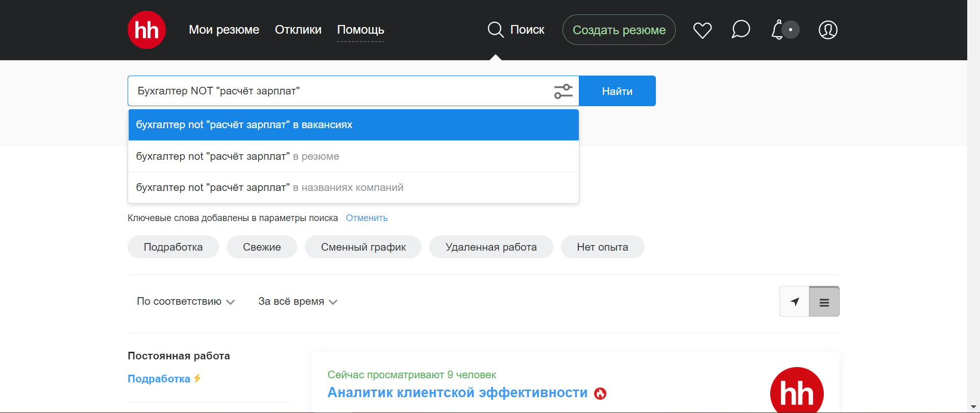The width and height of the screenshot is (980, 413).
Task: Click Отменить link
Action: click(x=366, y=218)
